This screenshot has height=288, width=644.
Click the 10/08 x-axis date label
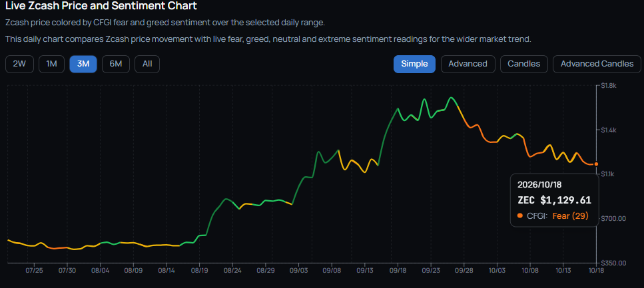530,271
